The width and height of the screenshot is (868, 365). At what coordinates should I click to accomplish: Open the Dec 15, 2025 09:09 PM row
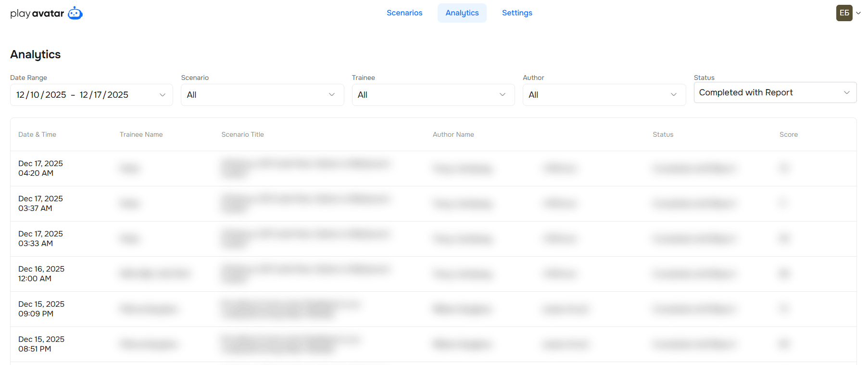pyautogui.click(x=41, y=309)
